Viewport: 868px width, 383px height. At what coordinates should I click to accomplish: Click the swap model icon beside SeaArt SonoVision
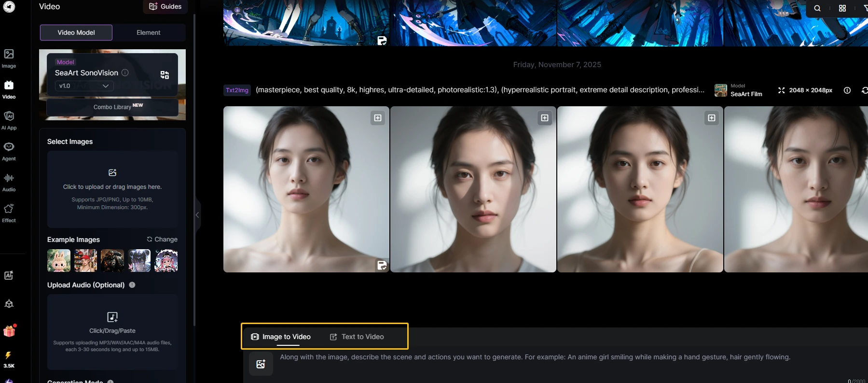[165, 75]
